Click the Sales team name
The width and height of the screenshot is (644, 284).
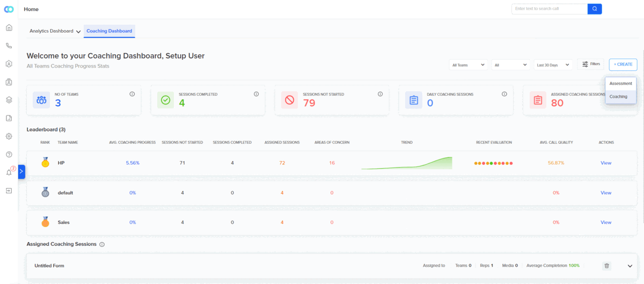64,222
